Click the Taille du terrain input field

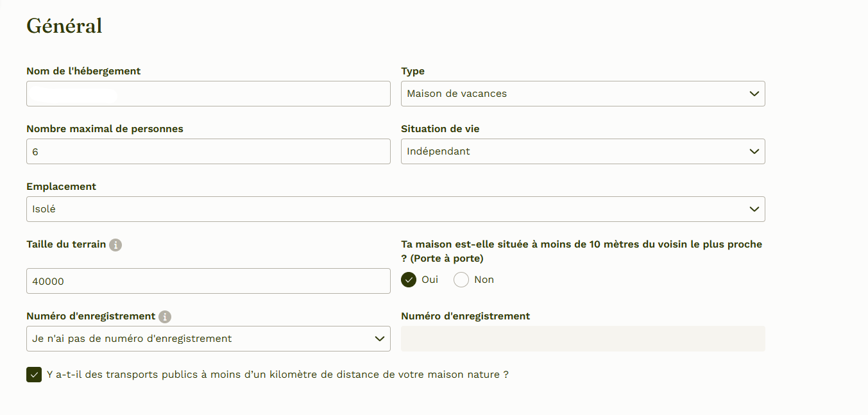coord(208,281)
